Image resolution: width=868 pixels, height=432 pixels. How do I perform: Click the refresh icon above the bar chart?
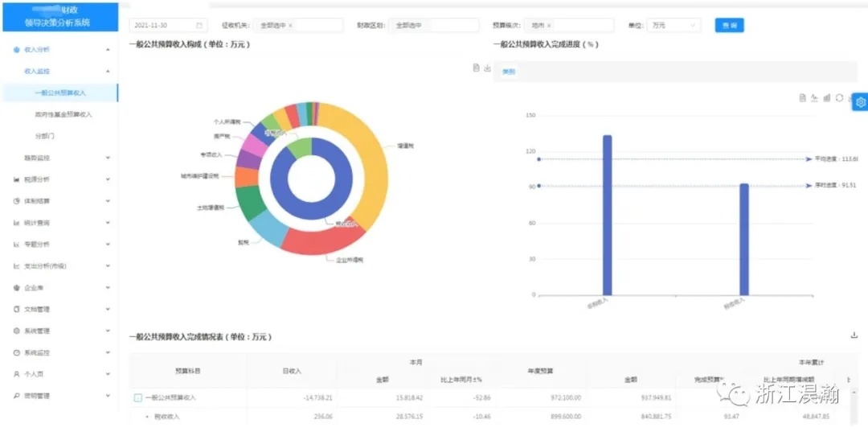pos(839,97)
